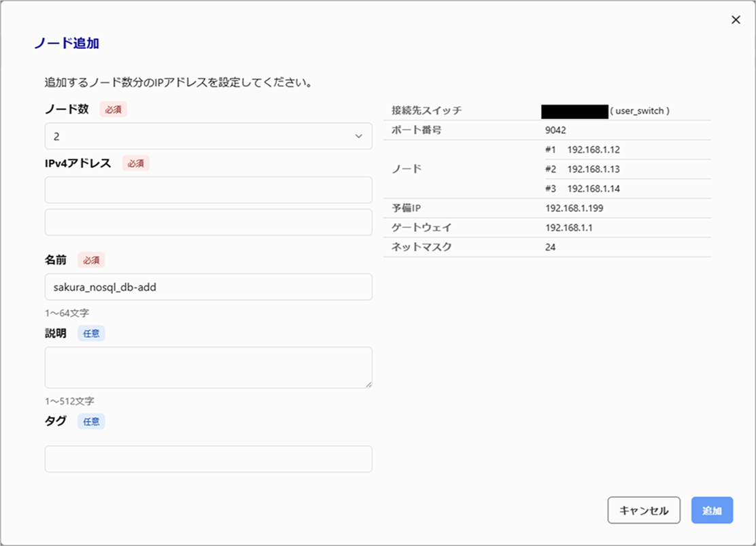The width and height of the screenshot is (756, 546).
Task: Click inside the 説明 text area
Action: tap(208, 367)
